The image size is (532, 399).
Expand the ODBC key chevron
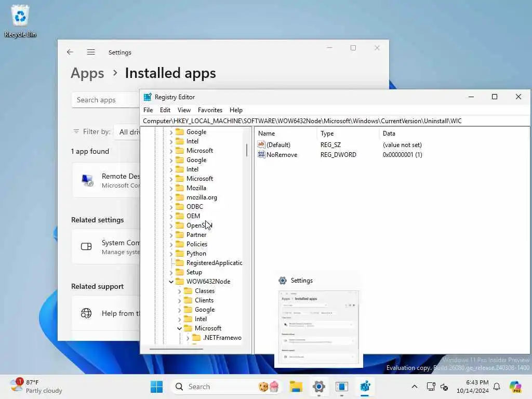click(x=171, y=207)
